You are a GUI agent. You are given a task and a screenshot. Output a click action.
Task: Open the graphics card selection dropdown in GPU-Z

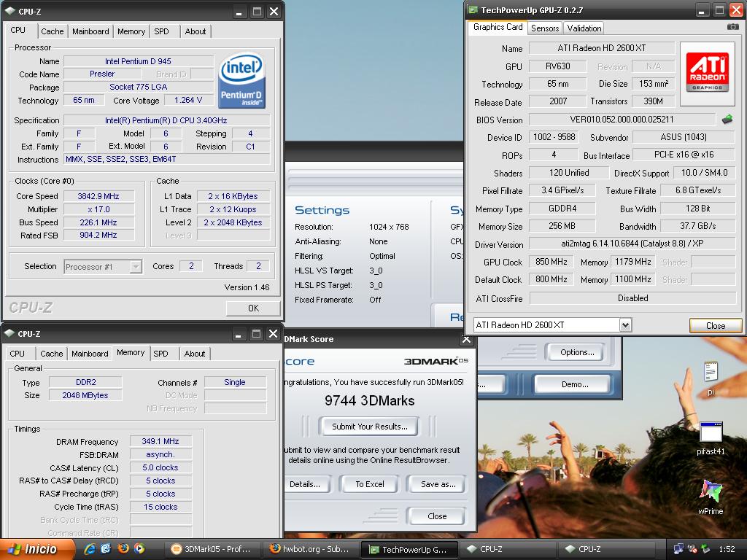625,325
